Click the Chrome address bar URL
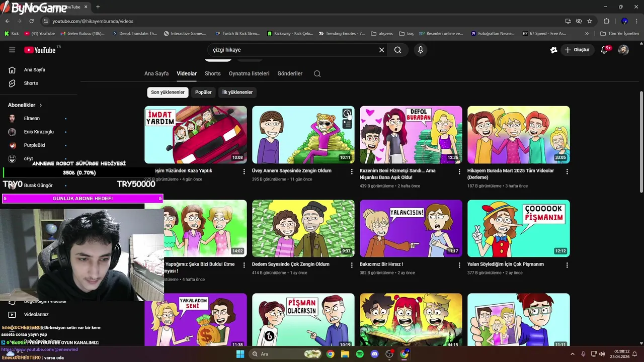The width and height of the screenshot is (644, 362). (x=93, y=21)
